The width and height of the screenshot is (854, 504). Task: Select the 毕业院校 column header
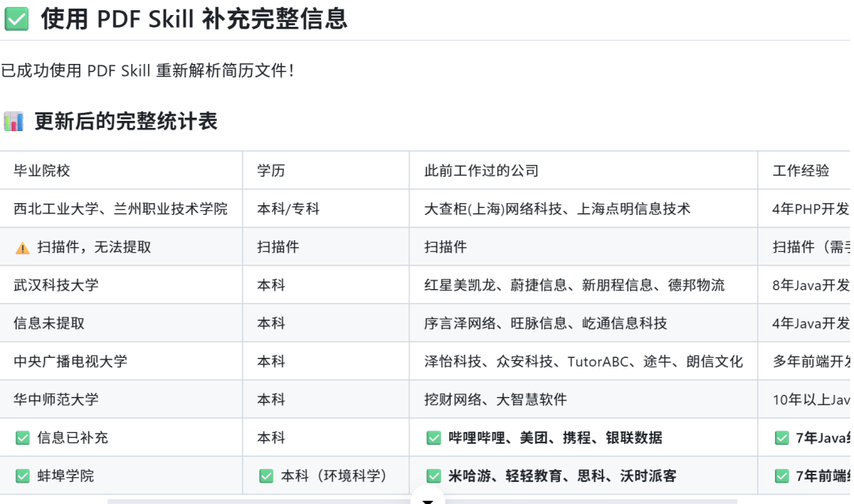(42, 171)
